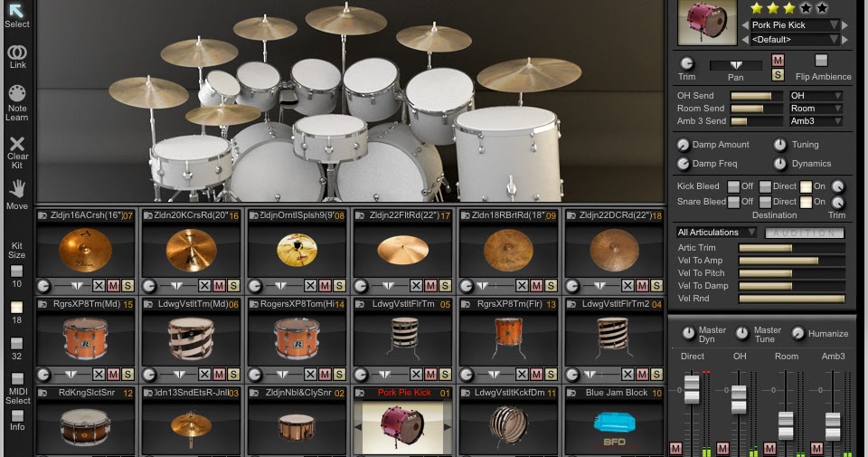Solo the RgrsXP8Tm(Flr) slot
This screenshot has width=868, height=457.
point(551,375)
